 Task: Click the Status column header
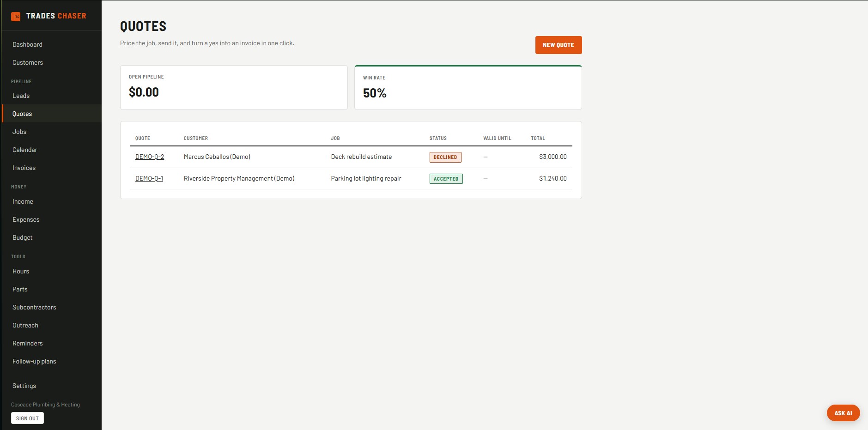coord(438,138)
